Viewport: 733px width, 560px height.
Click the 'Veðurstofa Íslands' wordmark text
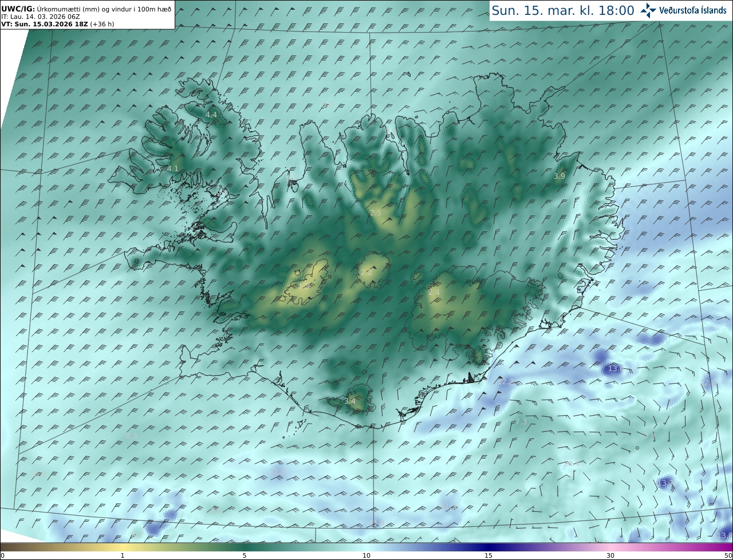point(693,10)
